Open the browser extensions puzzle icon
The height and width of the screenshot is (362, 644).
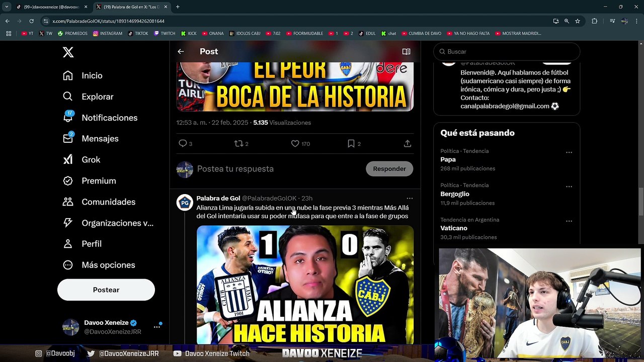click(x=595, y=21)
